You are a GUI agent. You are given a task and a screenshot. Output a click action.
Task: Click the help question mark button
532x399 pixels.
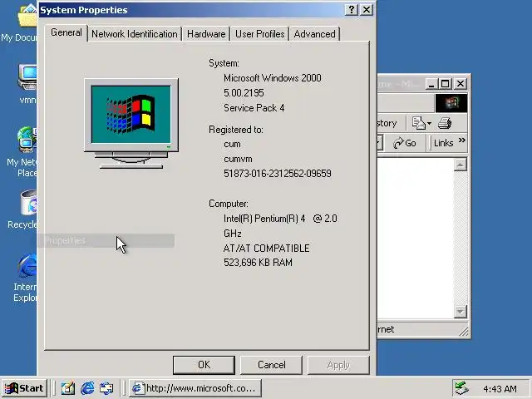pos(352,9)
